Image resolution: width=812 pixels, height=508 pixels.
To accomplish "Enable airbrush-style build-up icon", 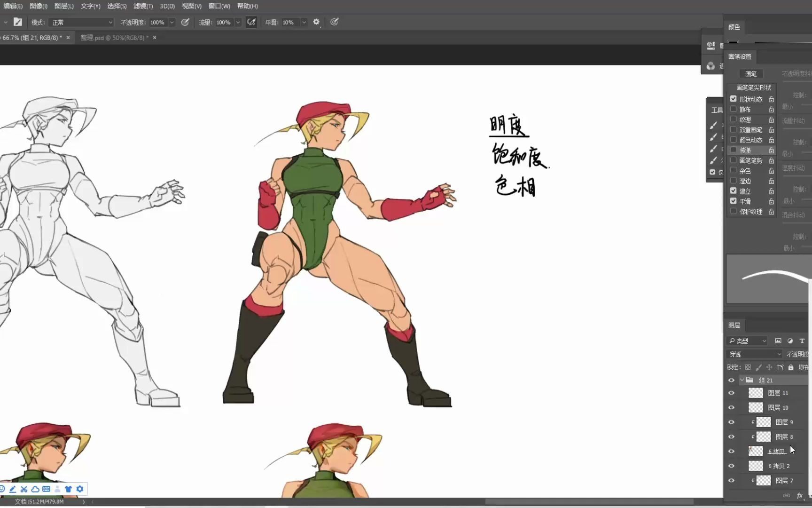I will [x=251, y=22].
